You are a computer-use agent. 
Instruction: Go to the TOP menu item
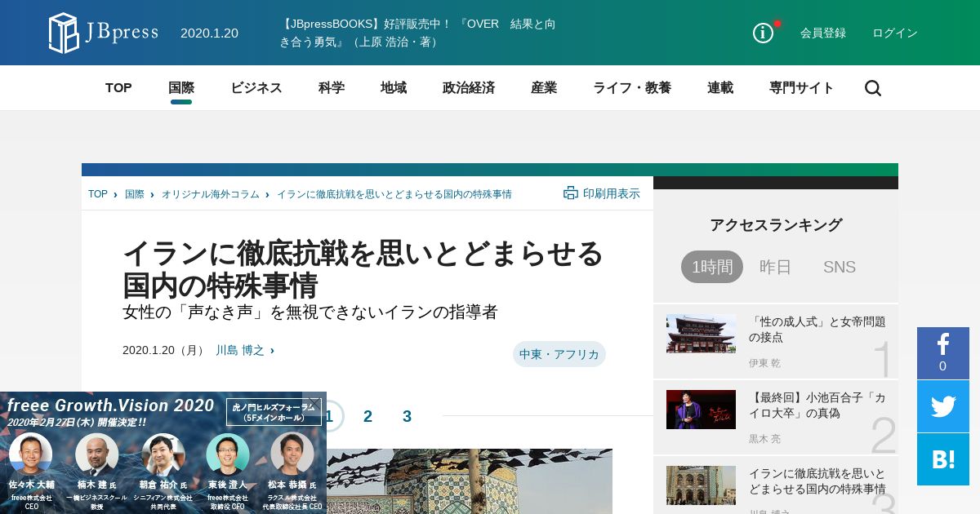[118, 88]
